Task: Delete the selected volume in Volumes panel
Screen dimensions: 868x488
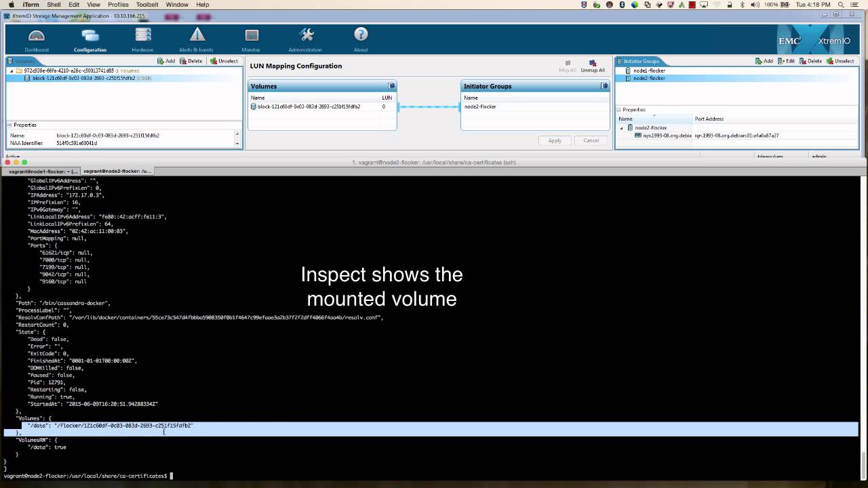Action: coord(191,61)
